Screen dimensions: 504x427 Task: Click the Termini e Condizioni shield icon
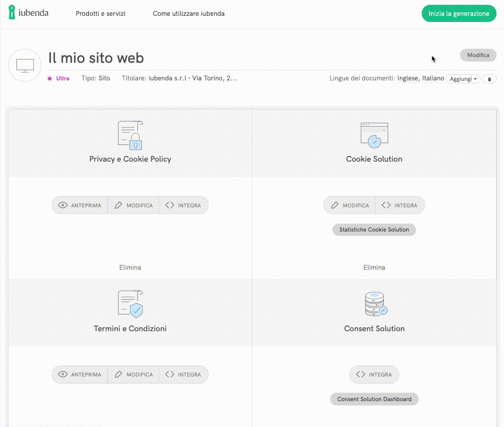[130, 304]
